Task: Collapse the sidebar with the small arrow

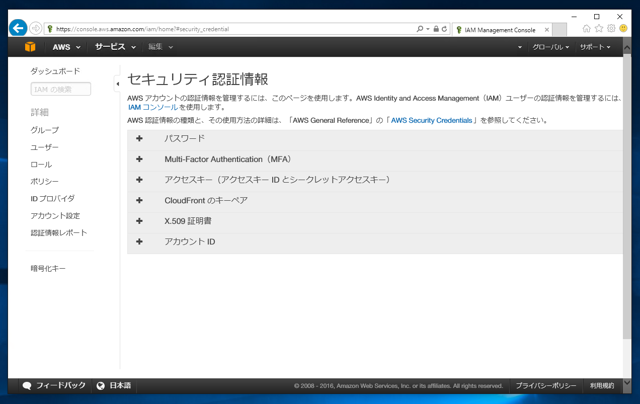Action: [117, 84]
